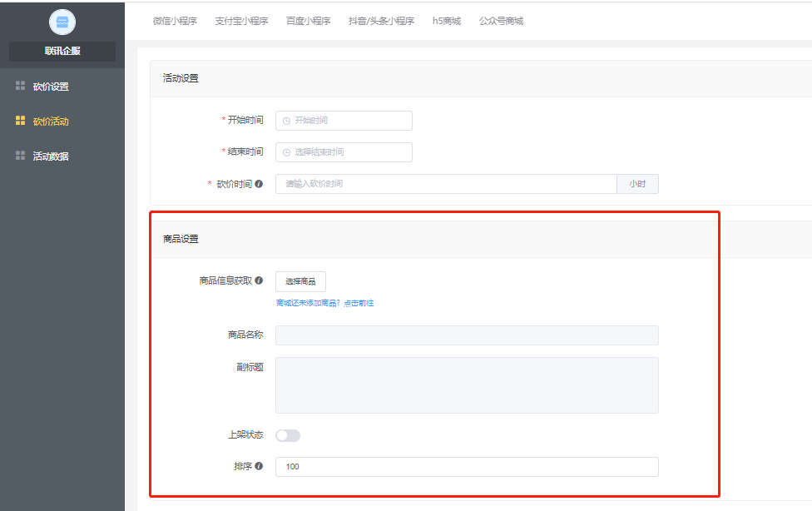Screen dimensions: 812x511
Task: Switch to the 微信小程序 tab
Action: (175, 21)
